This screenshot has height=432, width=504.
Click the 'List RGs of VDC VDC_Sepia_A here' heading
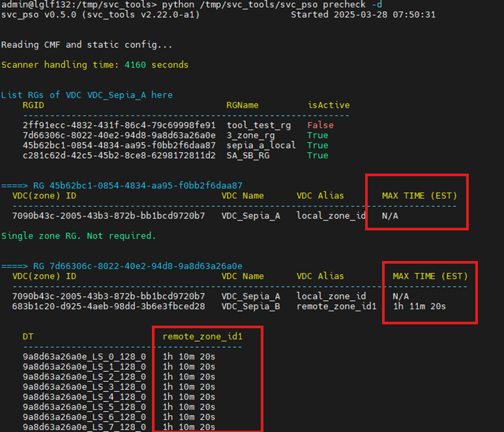(87, 95)
